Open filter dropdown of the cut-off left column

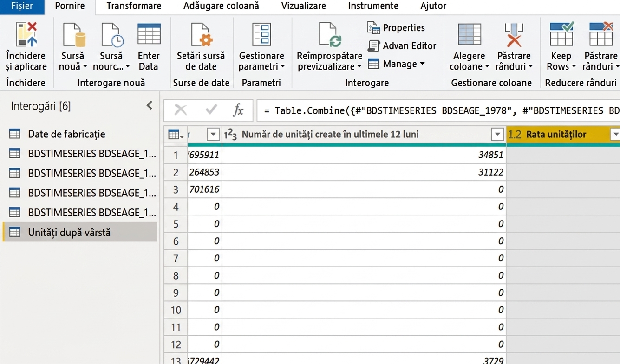pos(213,135)
